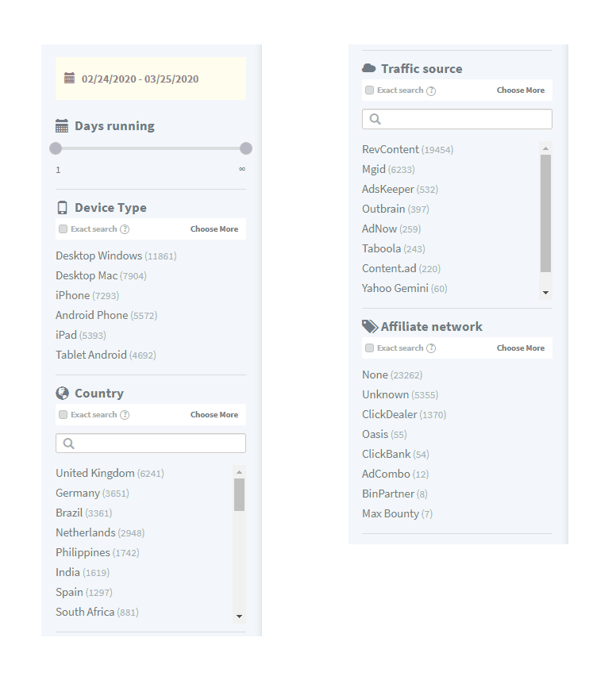Screen dimensions: 616x680
Task: Click the Device Type phone icon
Action: click(63, 208)
